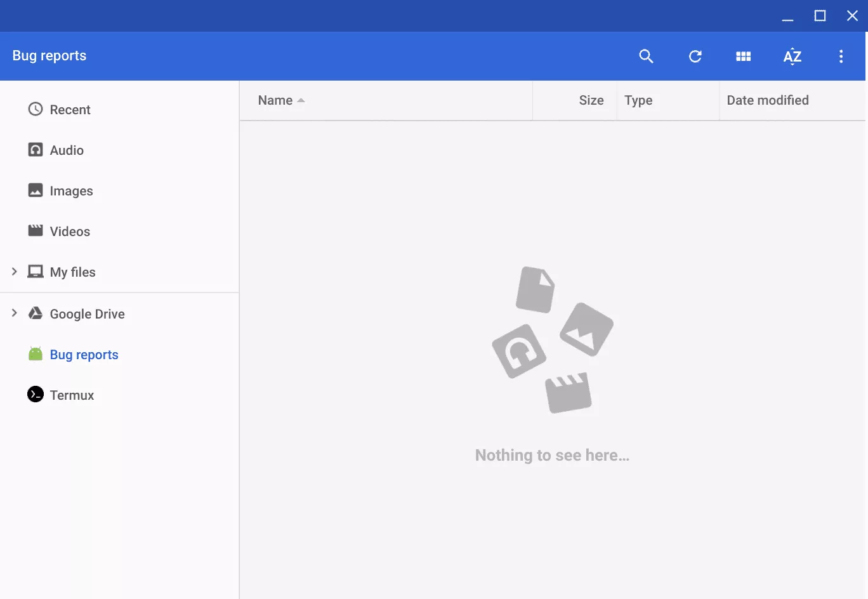The height and width of the screenshot is (599, 868).
Task: Expand the Google Drive tree
Action: click(x=14, y=313)
